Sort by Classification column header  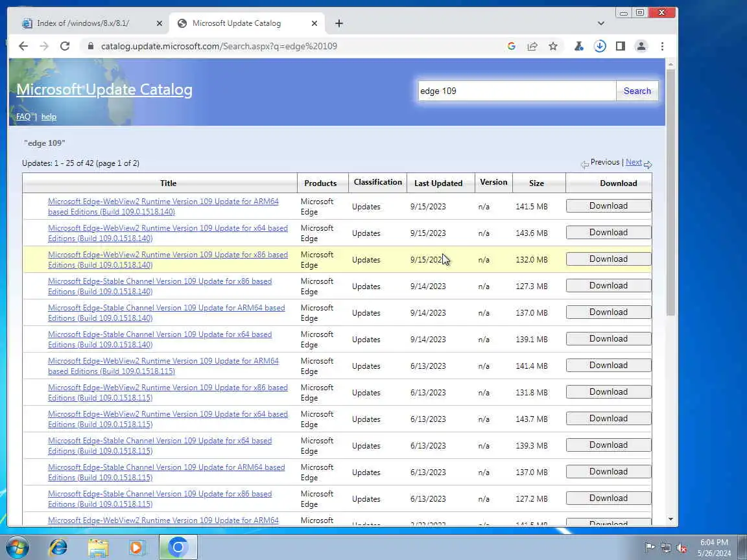[378, 182]
